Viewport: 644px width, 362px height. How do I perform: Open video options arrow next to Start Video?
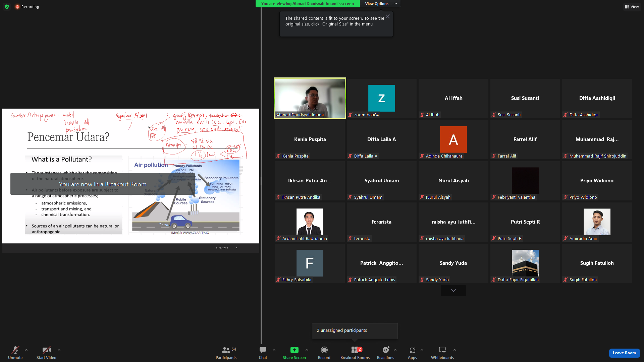coord(59,350)
